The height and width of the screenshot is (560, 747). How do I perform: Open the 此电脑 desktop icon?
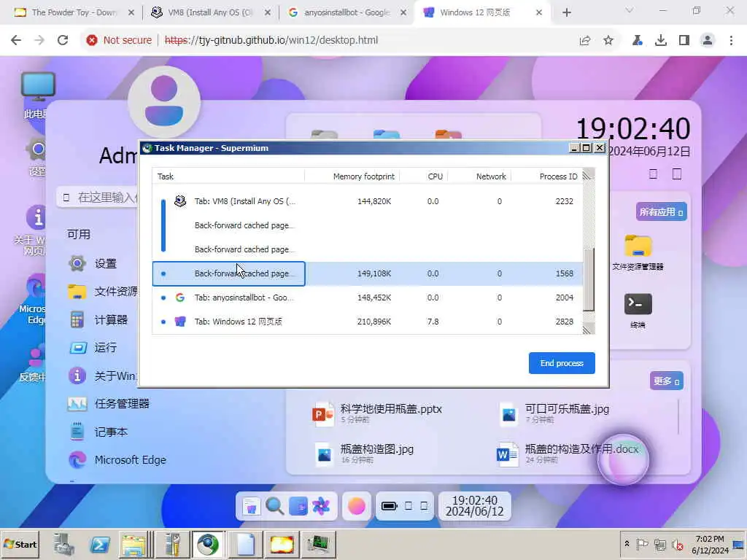[x=38, y=96]
